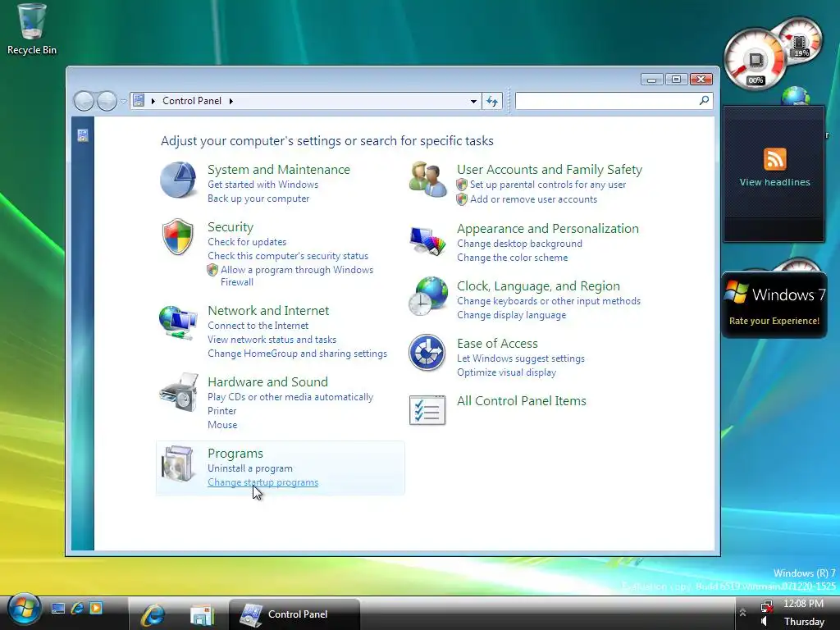Click the Control Panel breadcrumb
The width and height of the screenshot is (840, 630).
point(192,101)
